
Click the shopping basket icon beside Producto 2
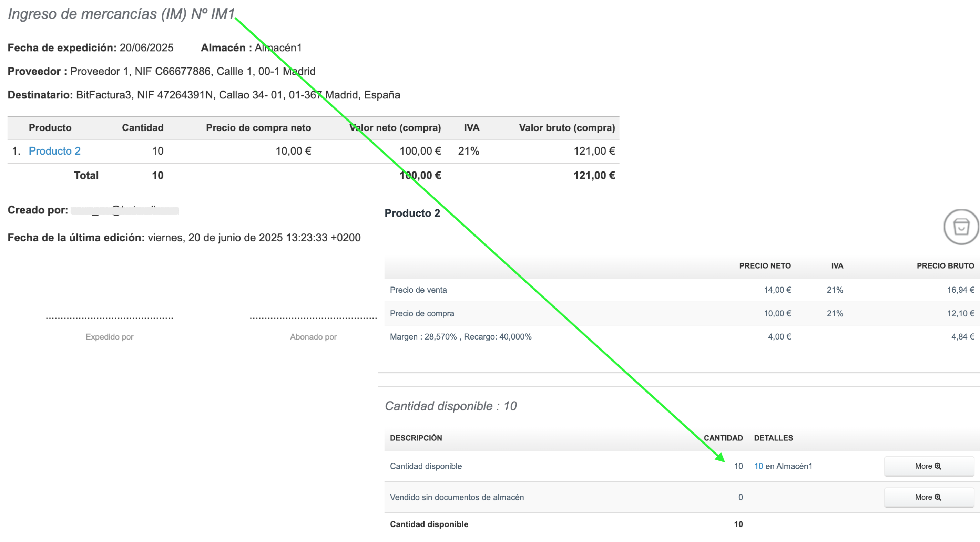[x=961, y=227]
